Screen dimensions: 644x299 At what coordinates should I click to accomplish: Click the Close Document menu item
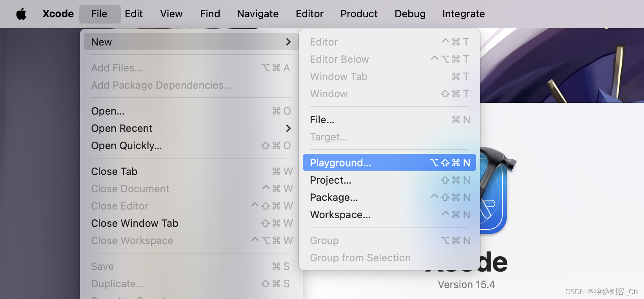191,189
